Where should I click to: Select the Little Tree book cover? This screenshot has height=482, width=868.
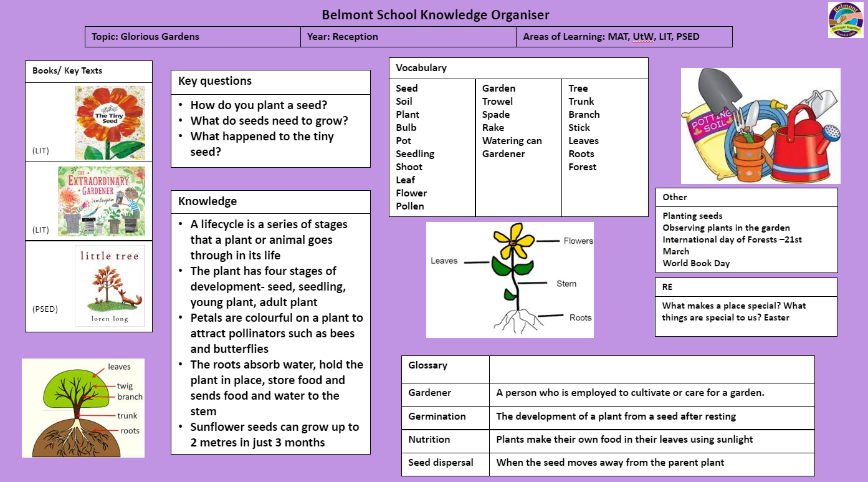110,286
